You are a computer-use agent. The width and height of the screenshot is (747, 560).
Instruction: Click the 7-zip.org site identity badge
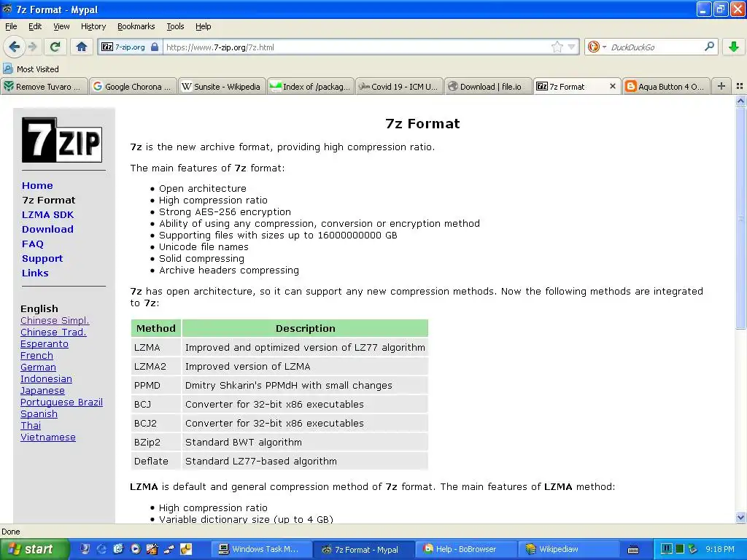[130, 47]
